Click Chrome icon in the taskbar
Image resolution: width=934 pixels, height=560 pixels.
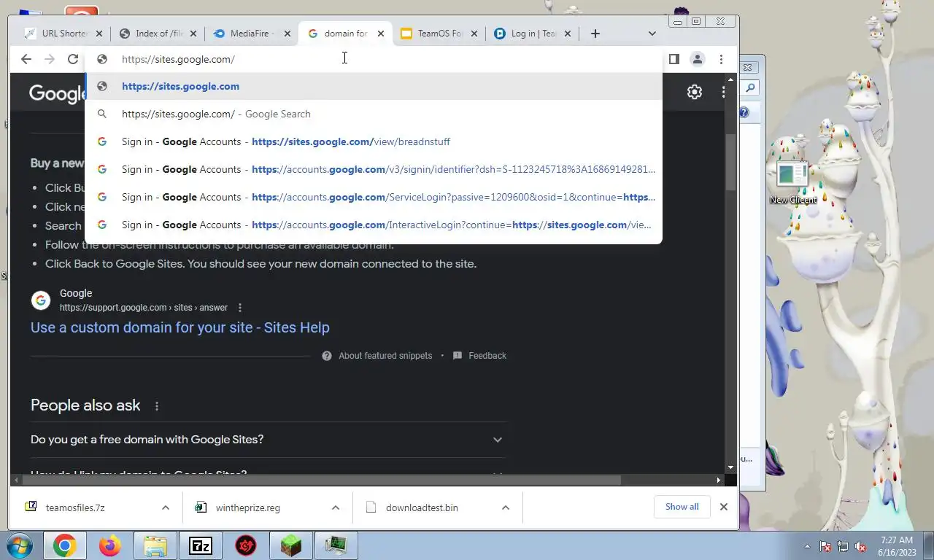coord(64,545)
